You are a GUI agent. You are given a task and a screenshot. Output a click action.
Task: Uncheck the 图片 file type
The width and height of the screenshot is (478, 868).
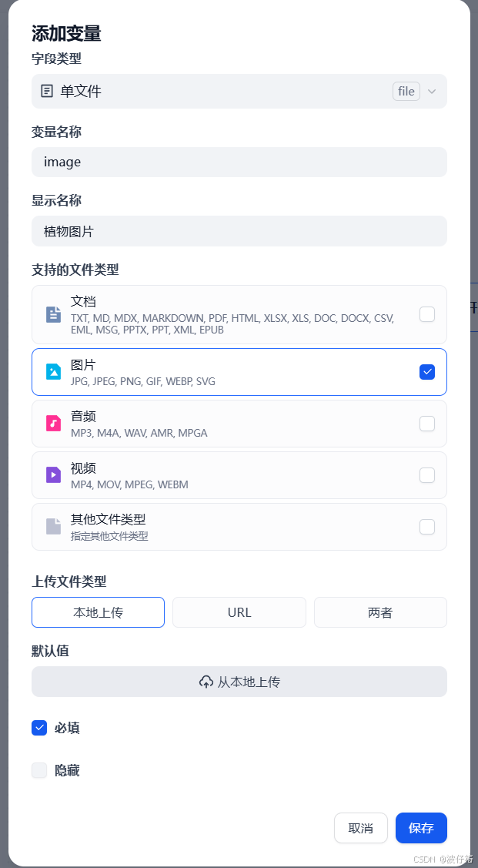tap(427, 371)
